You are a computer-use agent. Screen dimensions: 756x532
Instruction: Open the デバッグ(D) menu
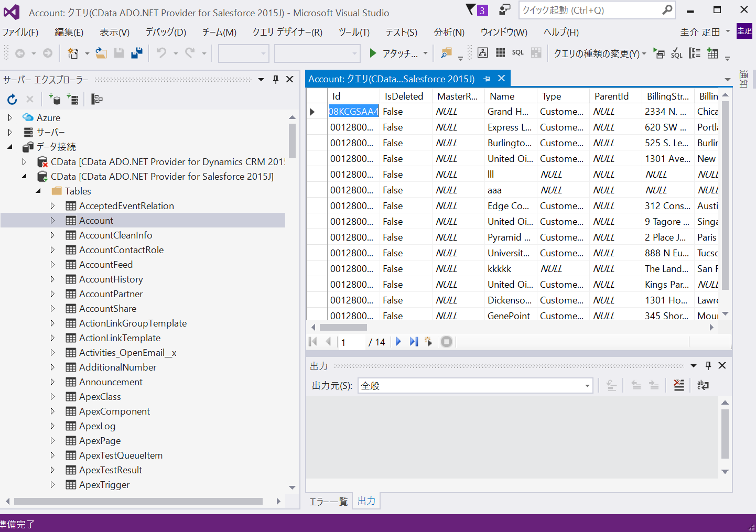(x=165, y=32)
